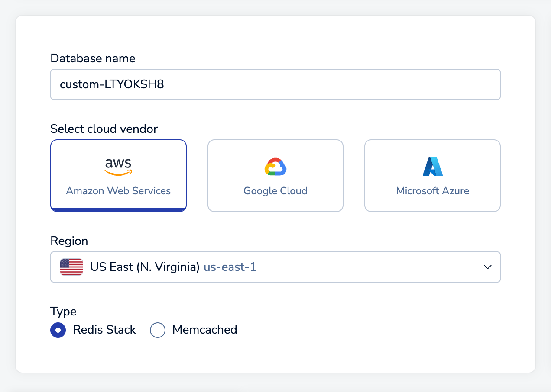
Task: Pick the Google Cloud text label
Action: coord(275,191)
